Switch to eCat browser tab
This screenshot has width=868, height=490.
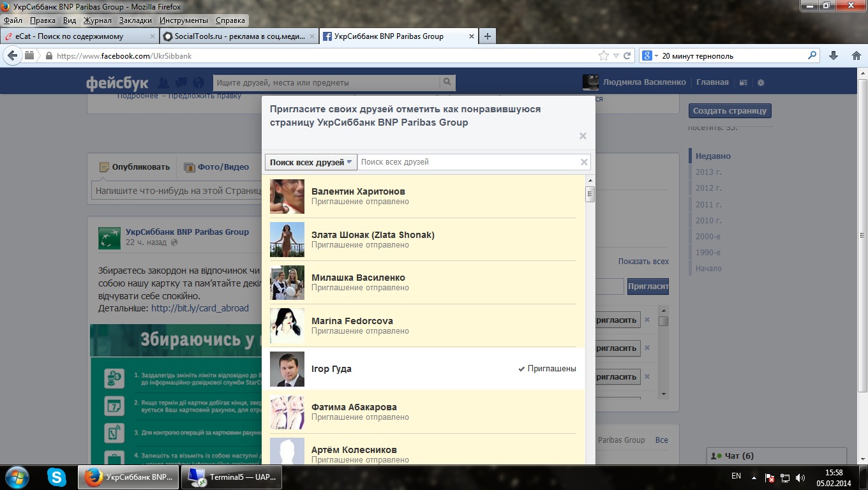pyautogui.click(x=79, y=36)
